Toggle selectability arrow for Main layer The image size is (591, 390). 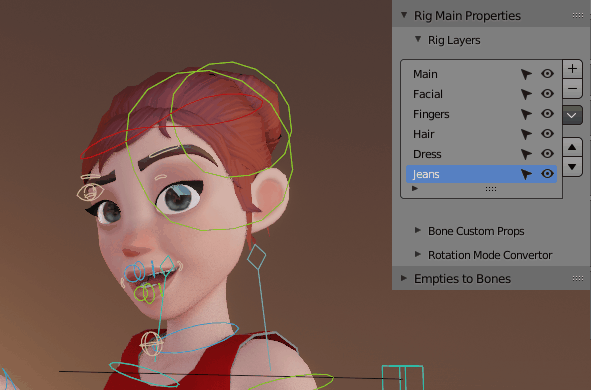(526, 74)
